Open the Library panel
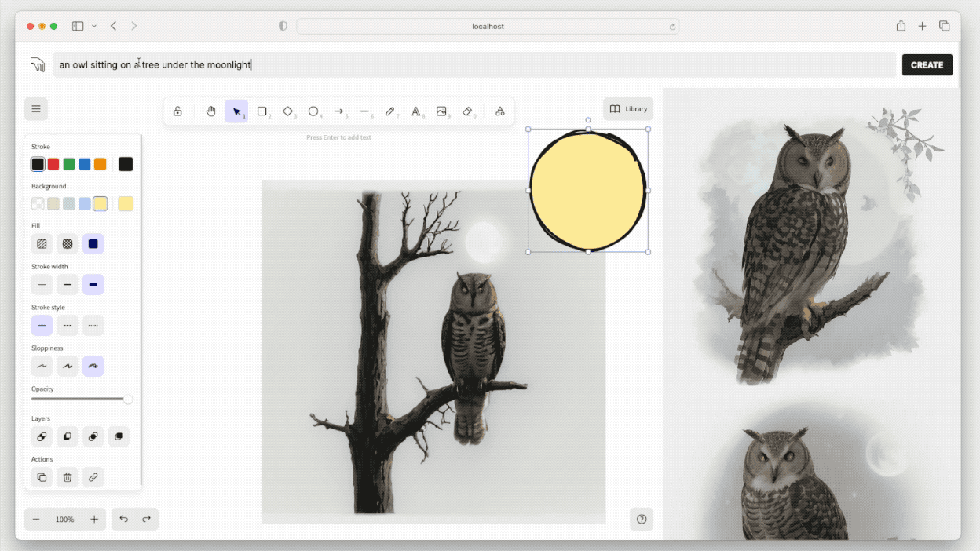This screenshot has width=980, height=551. pos(628,109)
